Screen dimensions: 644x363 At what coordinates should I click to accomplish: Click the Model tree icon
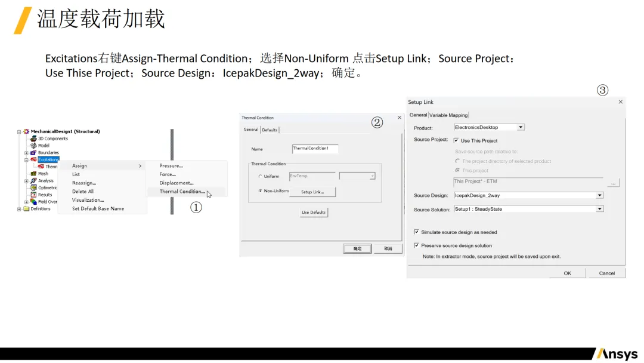click(x=33, y=146)
